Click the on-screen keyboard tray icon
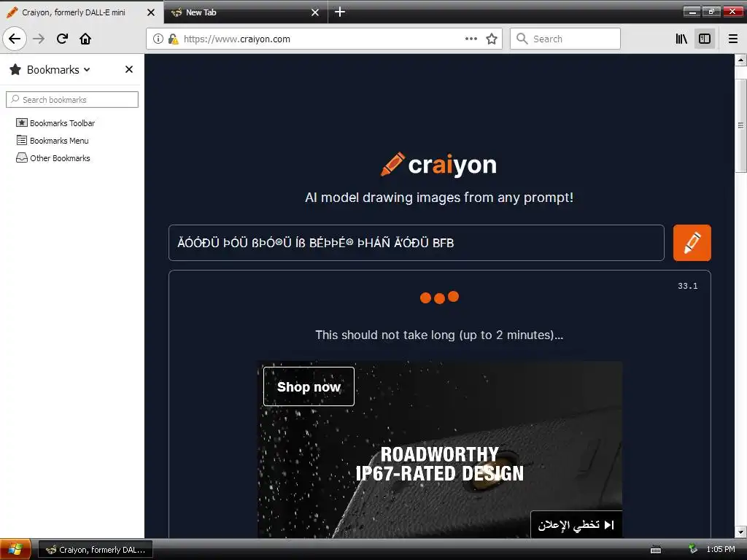Image resolution: width=747 pixels, height=560 pixels. 656,550
